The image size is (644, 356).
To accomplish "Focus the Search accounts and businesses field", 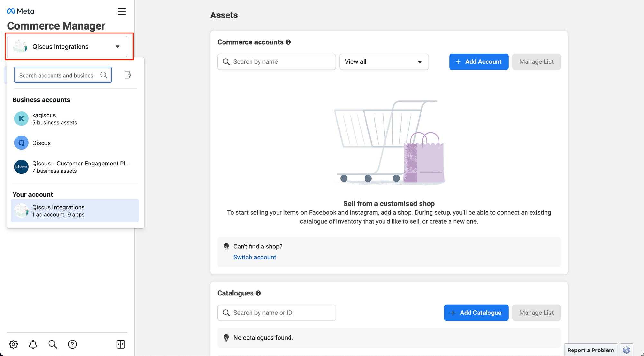I will [58, 75].
